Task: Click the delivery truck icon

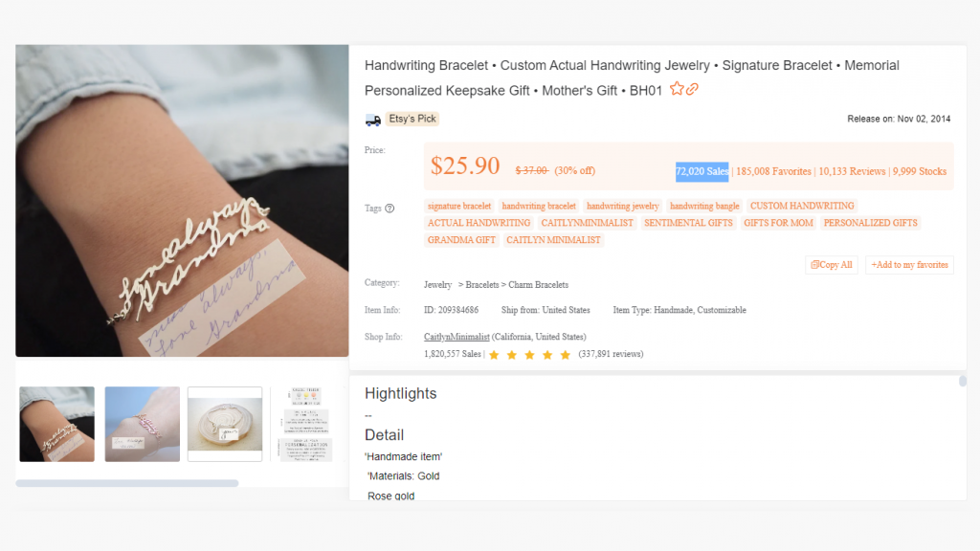Action: (x=373, y=120)
